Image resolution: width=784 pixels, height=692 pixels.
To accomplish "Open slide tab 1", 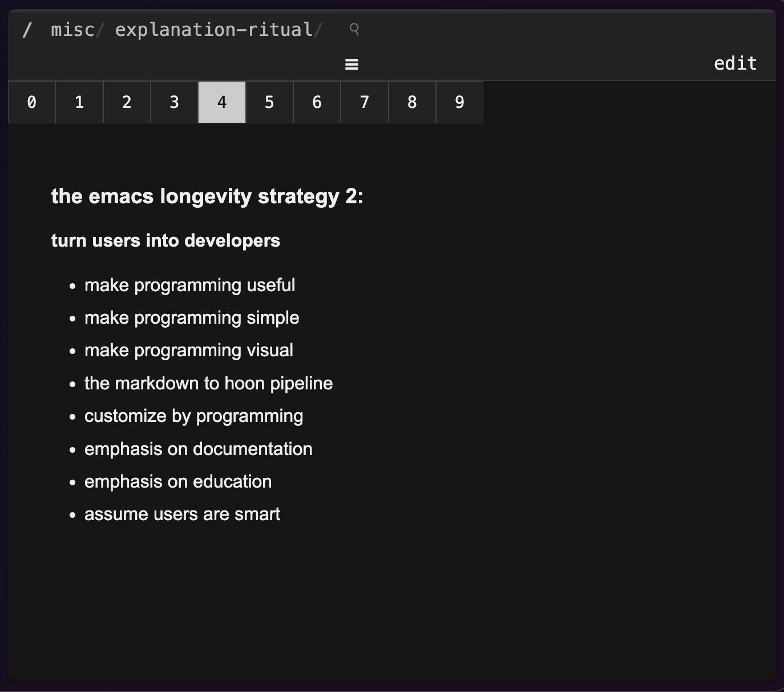I will point(79,102).
